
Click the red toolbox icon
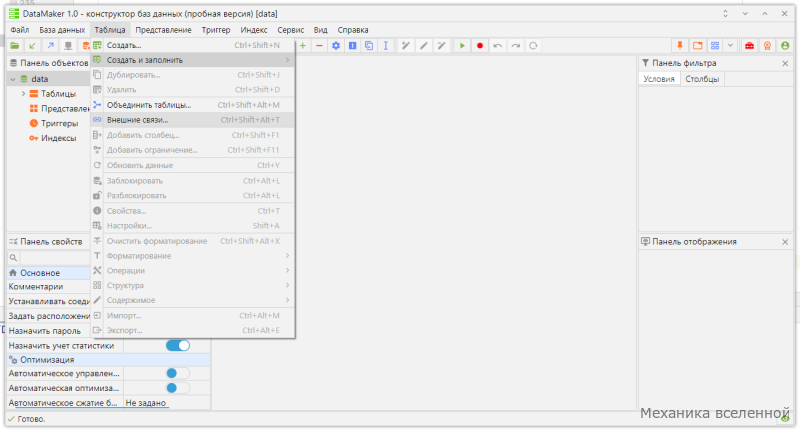[749, 46]
